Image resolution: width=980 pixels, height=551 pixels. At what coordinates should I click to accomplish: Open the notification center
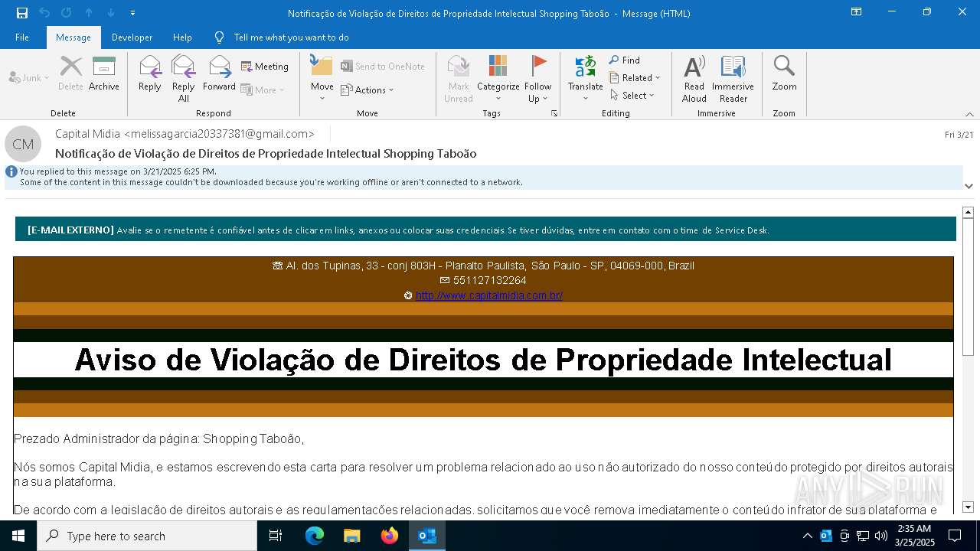(x=955, y=536)
